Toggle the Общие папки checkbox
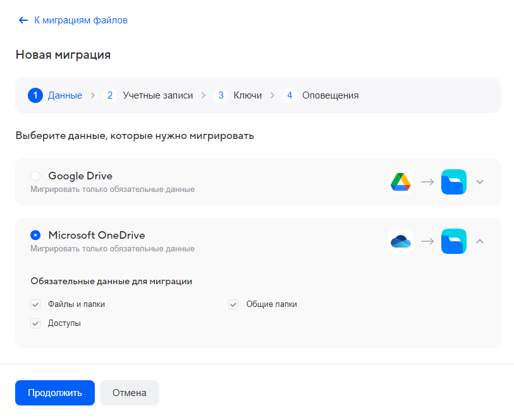Viewport: 514px width, 420px height. pyautogui.click(x=233, y=304)
